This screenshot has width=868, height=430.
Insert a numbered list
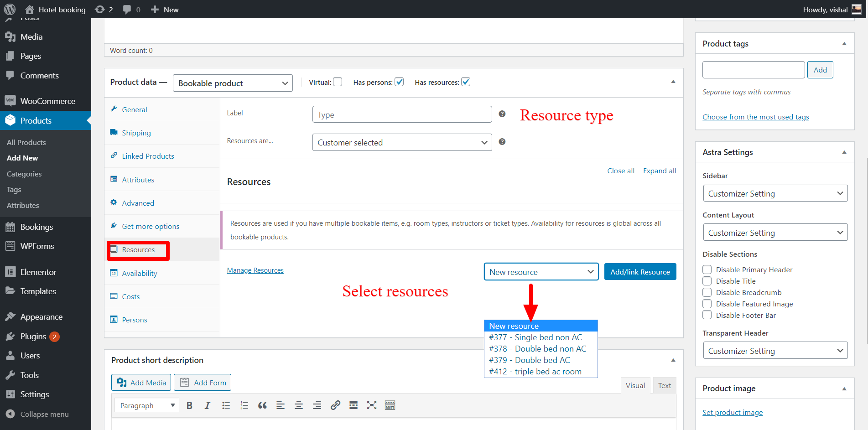point(244,405)
